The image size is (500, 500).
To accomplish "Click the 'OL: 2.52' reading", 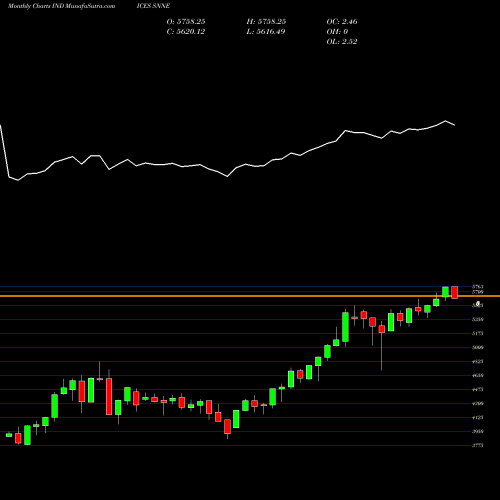I will click(x=342, y=41).
